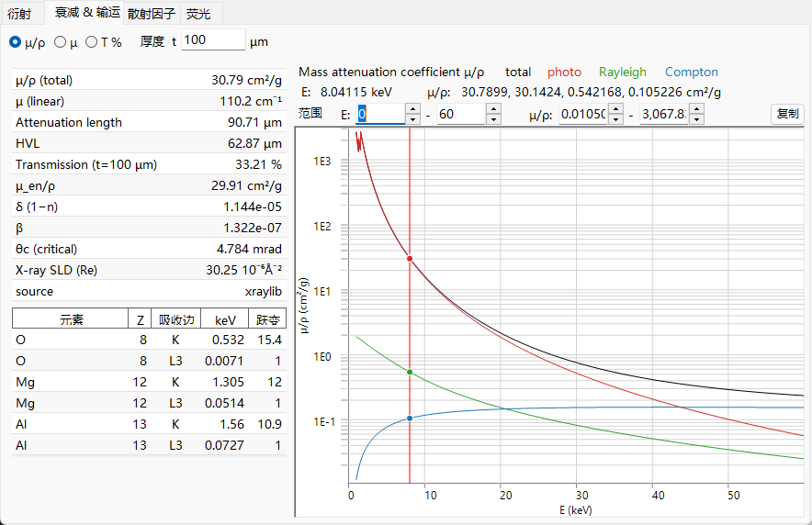Image resolution: width=812 pixels, height=525 pixels.
Task: Open the 荧光 tab
Action: click(198, 14)
